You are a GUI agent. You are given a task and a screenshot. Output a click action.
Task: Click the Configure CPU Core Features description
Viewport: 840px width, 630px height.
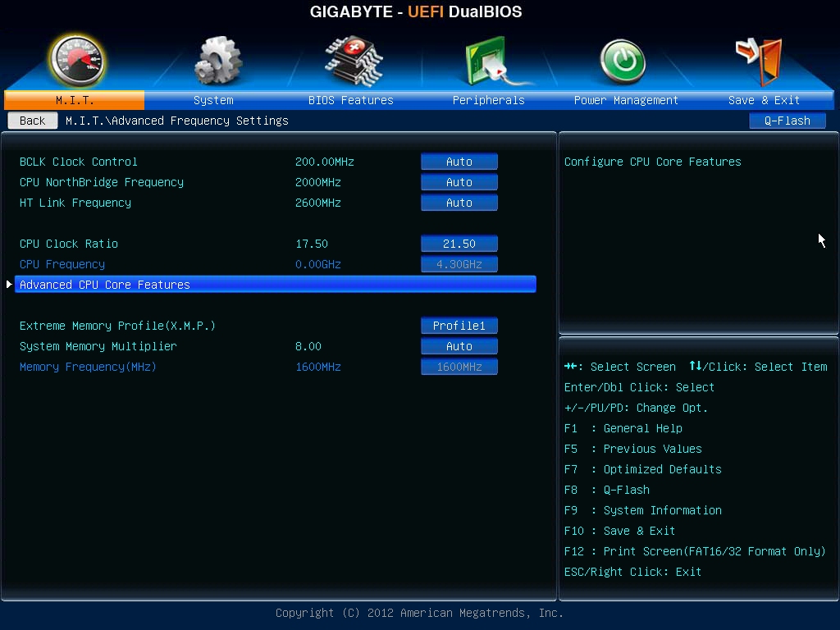click(x=652, y=162)
